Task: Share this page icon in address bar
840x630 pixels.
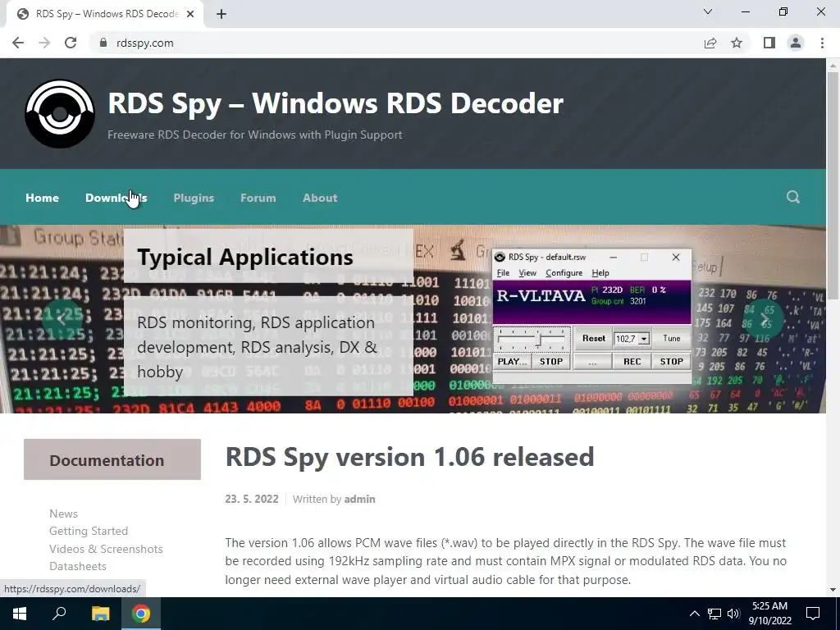Action: (x=710, y=43)
